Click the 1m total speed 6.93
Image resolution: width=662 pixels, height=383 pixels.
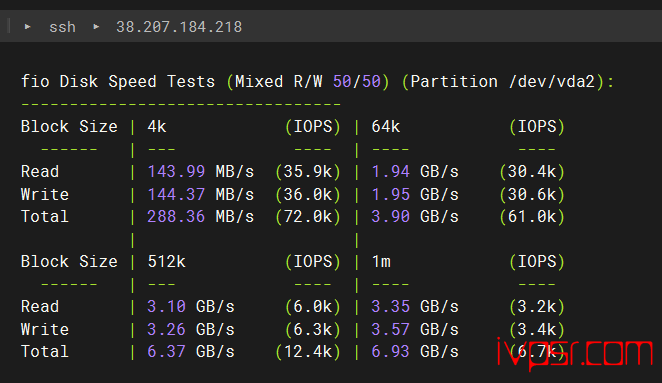click(x=391, y=351)
